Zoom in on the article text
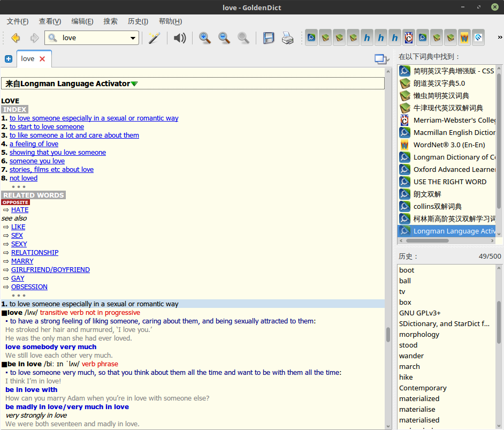 coord(204,37)
